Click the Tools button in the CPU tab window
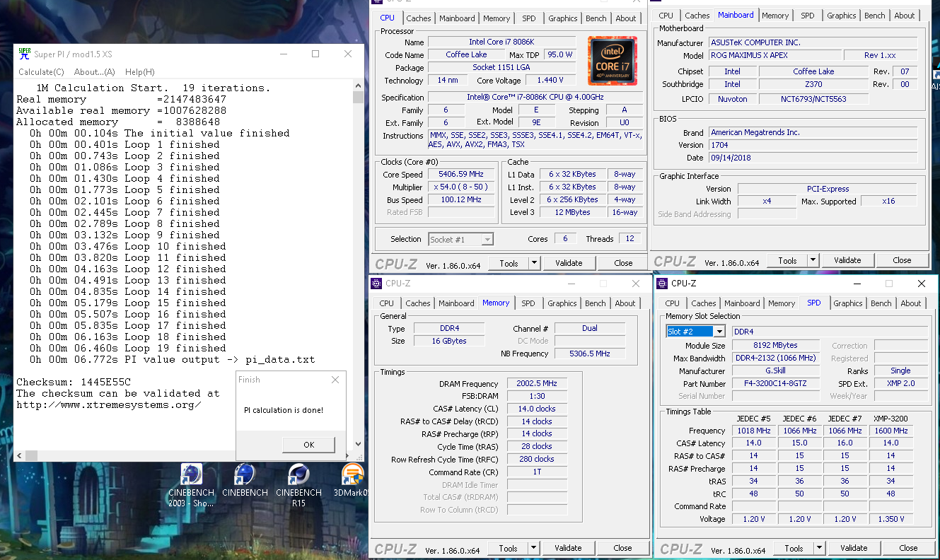 tap(509, 263)
